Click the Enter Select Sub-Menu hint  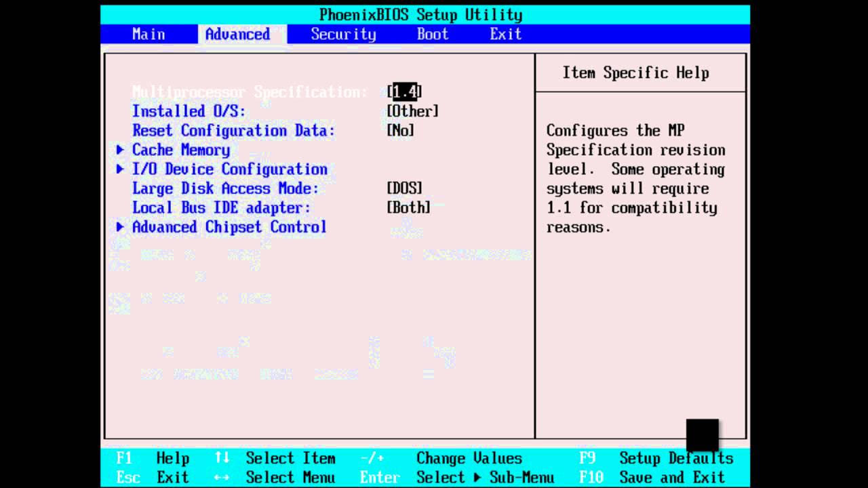[x=457, y=477]
